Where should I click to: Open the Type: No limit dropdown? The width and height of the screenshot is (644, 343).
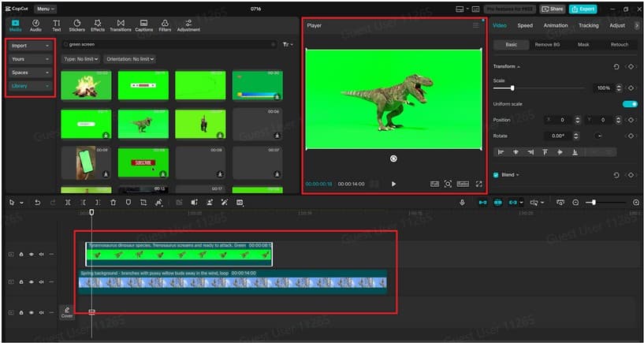81,59
